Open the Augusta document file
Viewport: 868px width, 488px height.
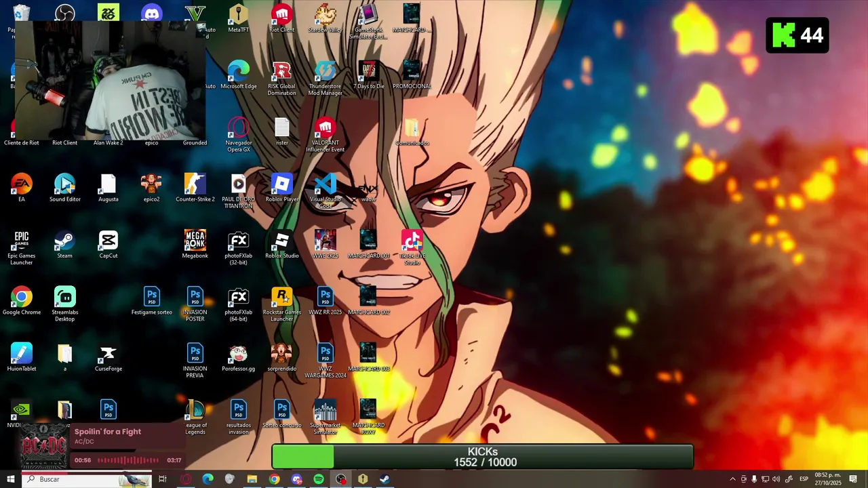click(x=108, y=188)
